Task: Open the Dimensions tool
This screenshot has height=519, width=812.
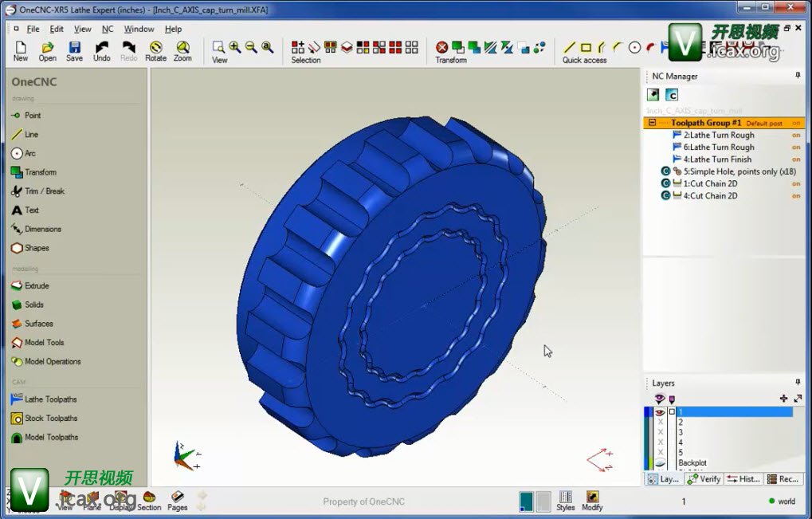Action: [36, 229]
